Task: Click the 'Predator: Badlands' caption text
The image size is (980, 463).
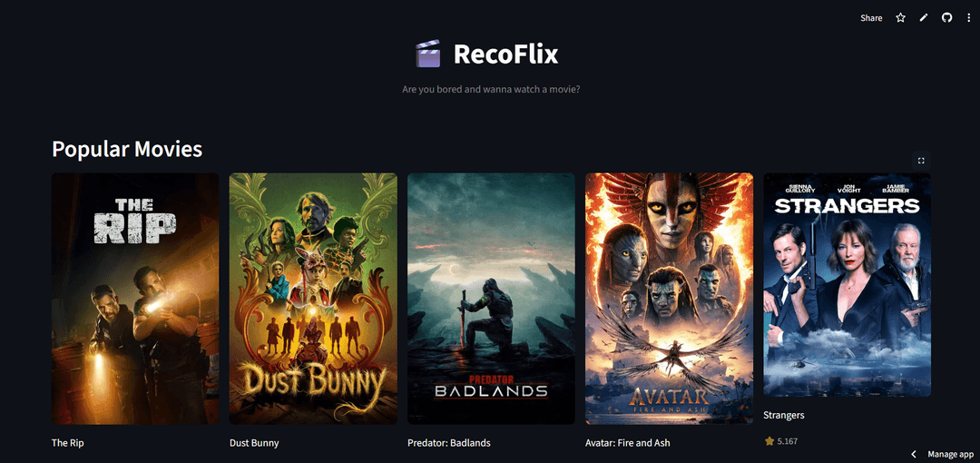Action: (x=449, y=443)
